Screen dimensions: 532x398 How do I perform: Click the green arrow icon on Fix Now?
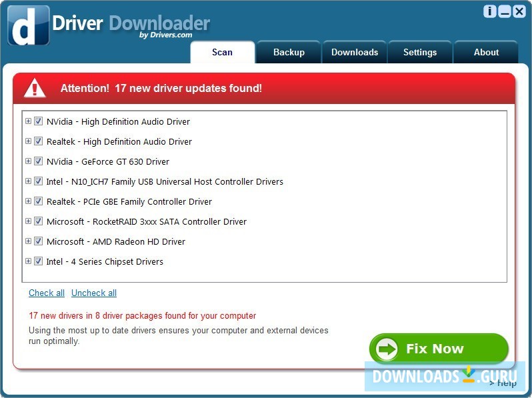pos(387,349)
